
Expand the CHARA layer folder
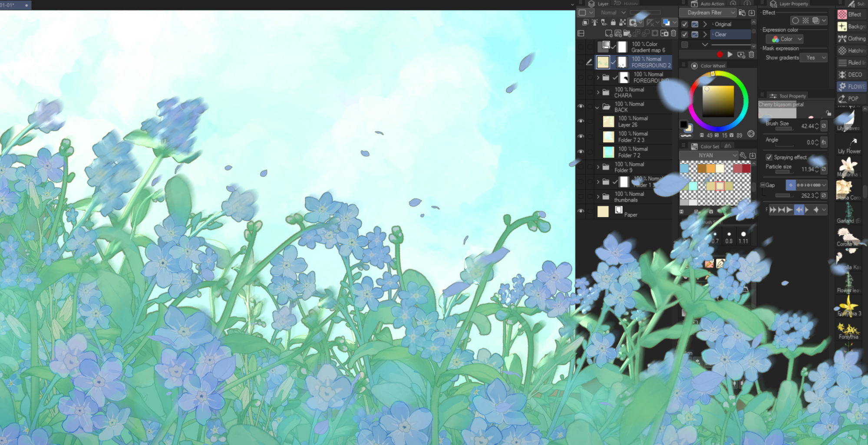[598, 92]
